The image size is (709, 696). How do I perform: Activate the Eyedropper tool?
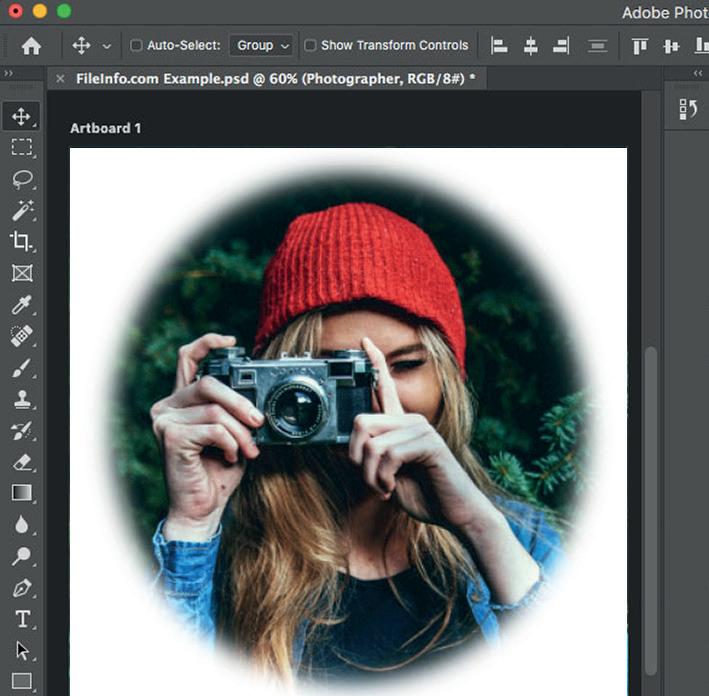[x=21, y=305]
